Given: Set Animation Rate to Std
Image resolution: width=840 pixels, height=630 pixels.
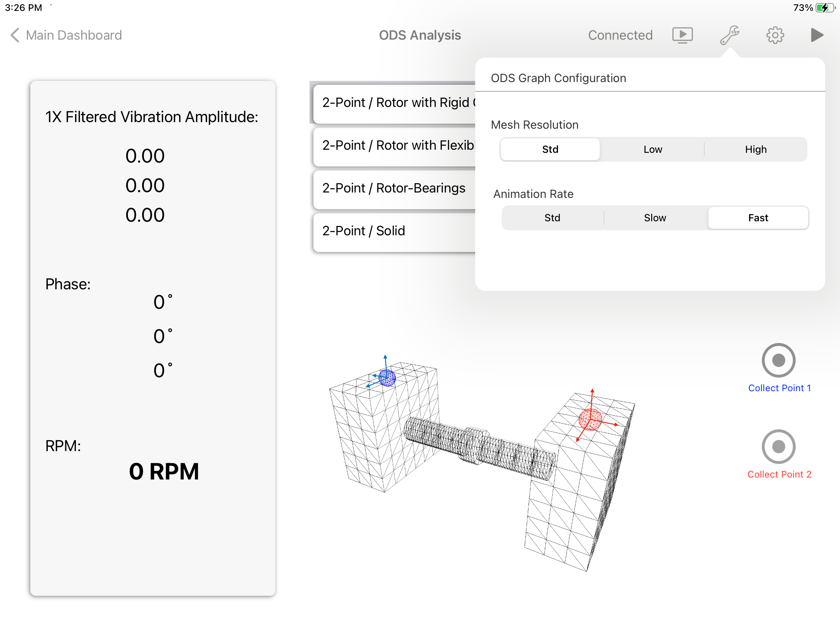Looking at the screenshot, I should pos(552,218).
